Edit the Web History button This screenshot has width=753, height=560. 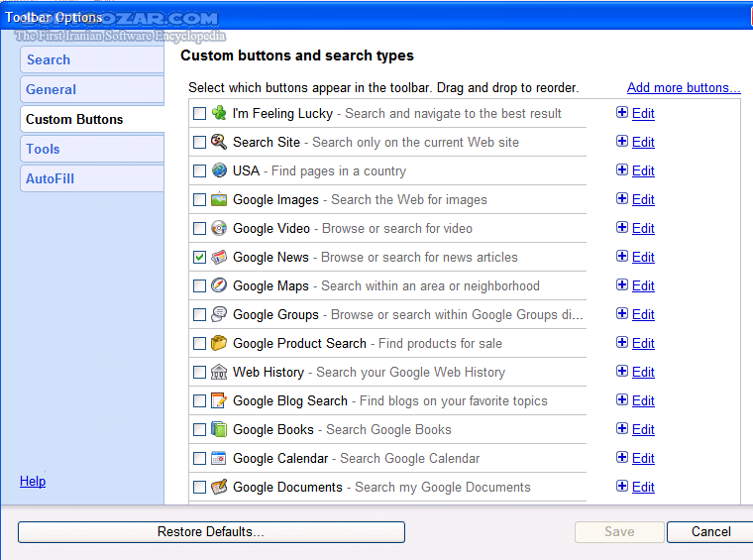coord(643,373)
